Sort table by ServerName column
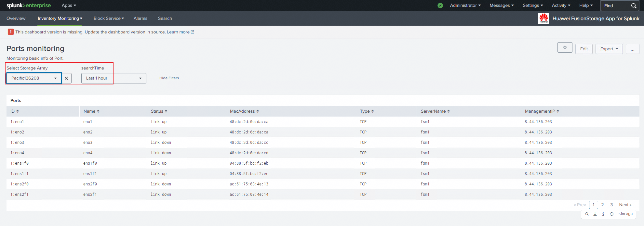The width and height of the screenshot is (644, 226). pos(435,111)
